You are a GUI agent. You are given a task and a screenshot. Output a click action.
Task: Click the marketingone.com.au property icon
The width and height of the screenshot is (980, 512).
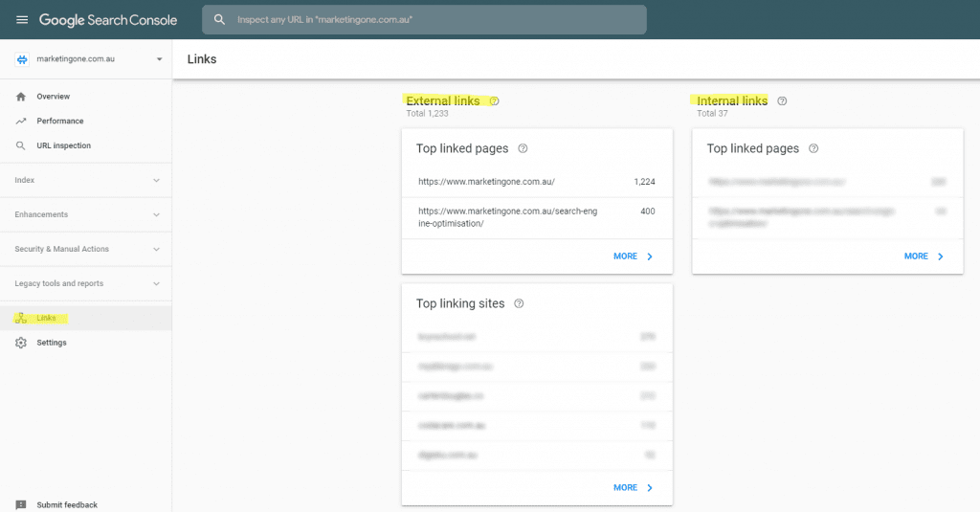click(x=22, y=59)
